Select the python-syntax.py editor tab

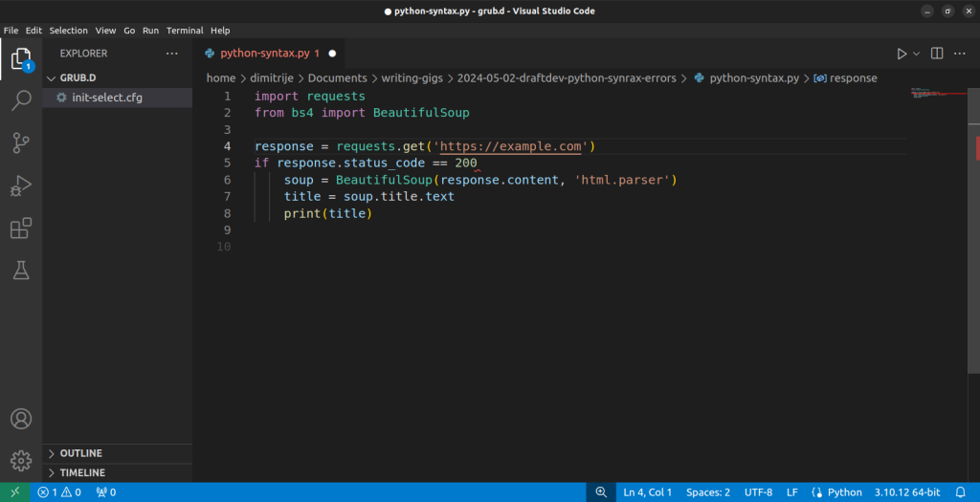tap(268, 54)
